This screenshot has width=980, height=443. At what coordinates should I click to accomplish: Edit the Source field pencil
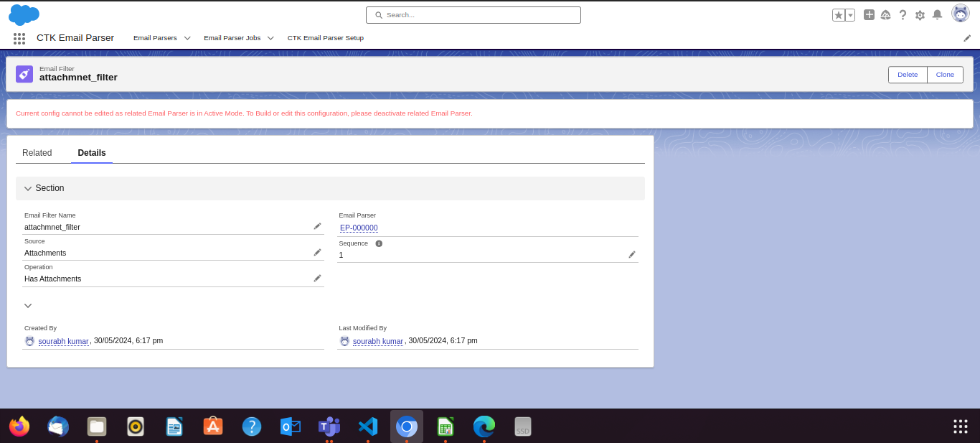[x=317, y=252]
